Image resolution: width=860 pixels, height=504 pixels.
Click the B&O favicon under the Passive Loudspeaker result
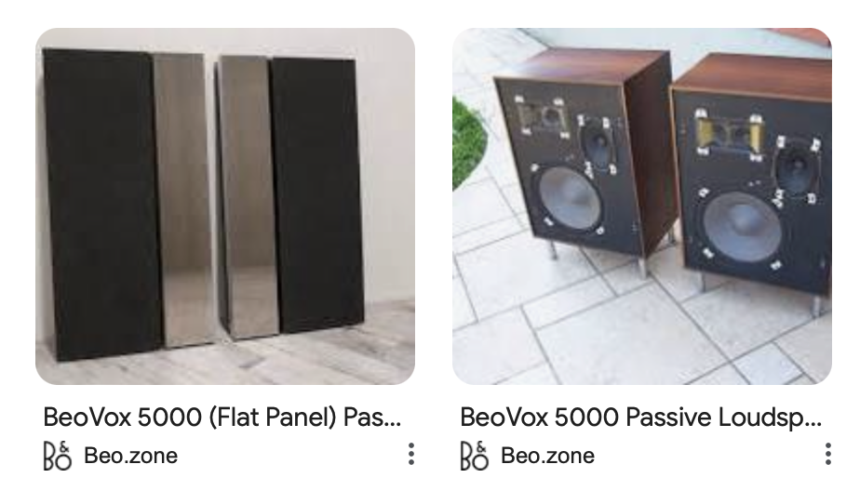point(474,456)
